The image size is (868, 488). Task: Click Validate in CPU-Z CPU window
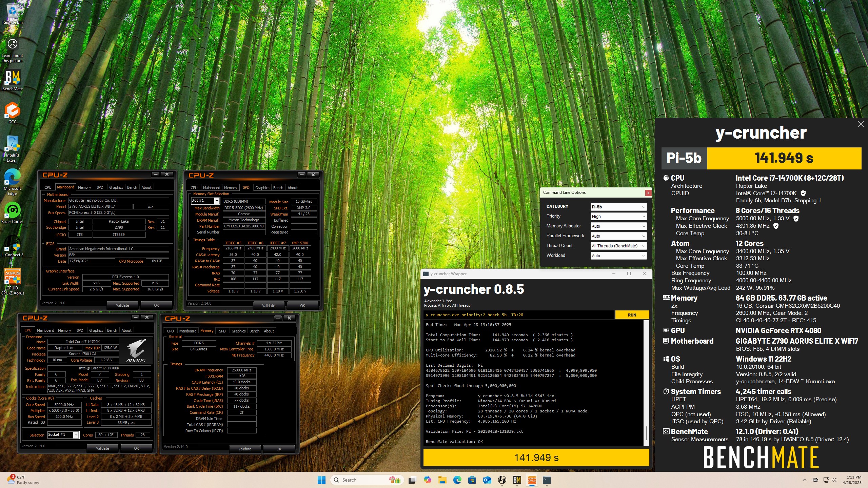(102, 448)
